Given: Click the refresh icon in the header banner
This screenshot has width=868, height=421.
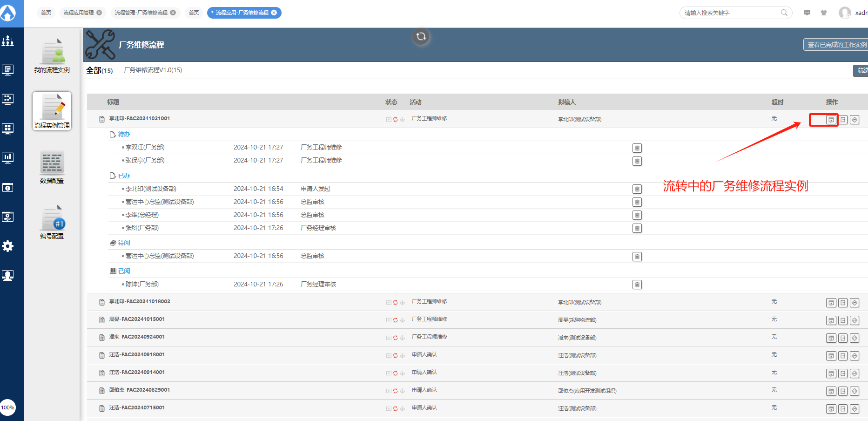Looking at the screenshot, I should [421, 36].
